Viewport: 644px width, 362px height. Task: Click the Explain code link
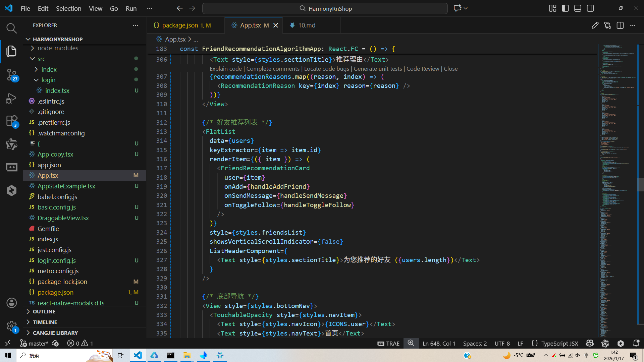point(225,69)
